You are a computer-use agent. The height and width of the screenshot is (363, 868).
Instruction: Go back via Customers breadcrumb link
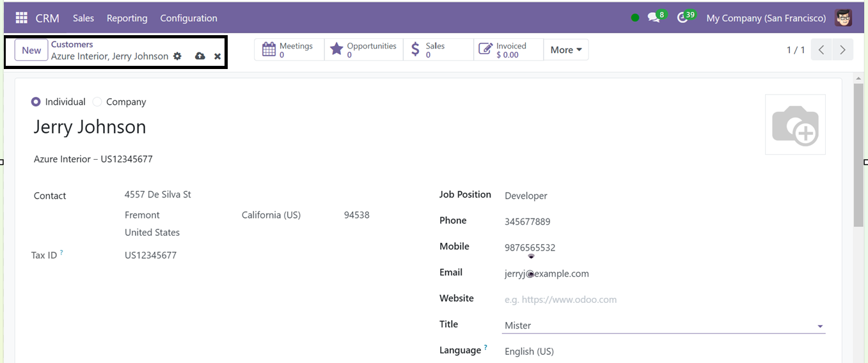pyautogui.click(x=72, y=44)
